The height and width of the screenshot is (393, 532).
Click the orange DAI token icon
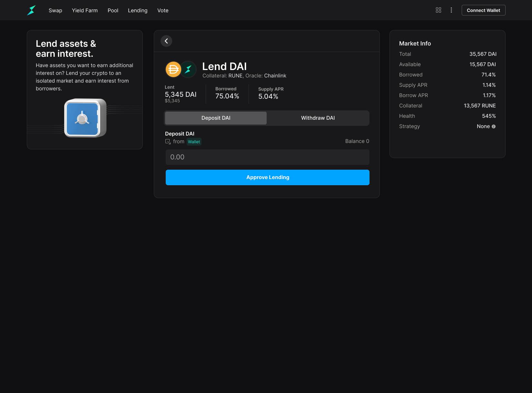(173, 69)
